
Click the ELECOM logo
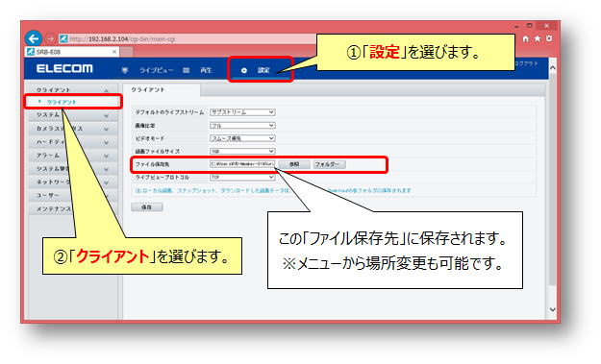[64, 68]
